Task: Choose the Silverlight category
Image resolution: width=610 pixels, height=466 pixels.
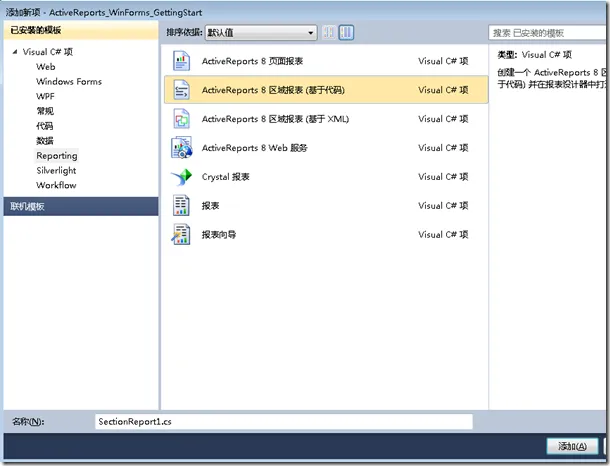Action: [x=57, y=171]
